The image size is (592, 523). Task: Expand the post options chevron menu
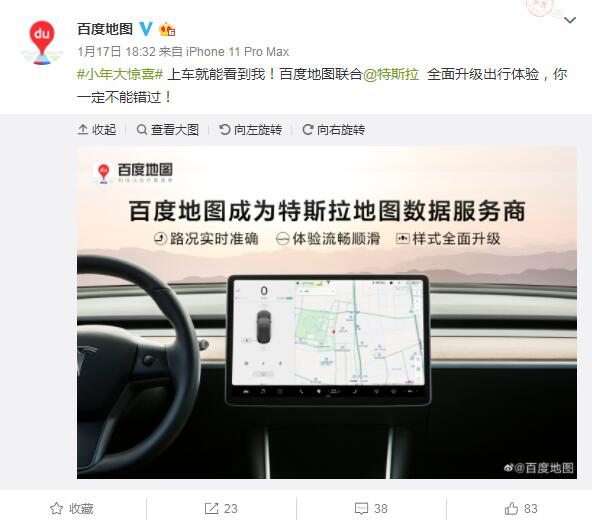(570, 20)
